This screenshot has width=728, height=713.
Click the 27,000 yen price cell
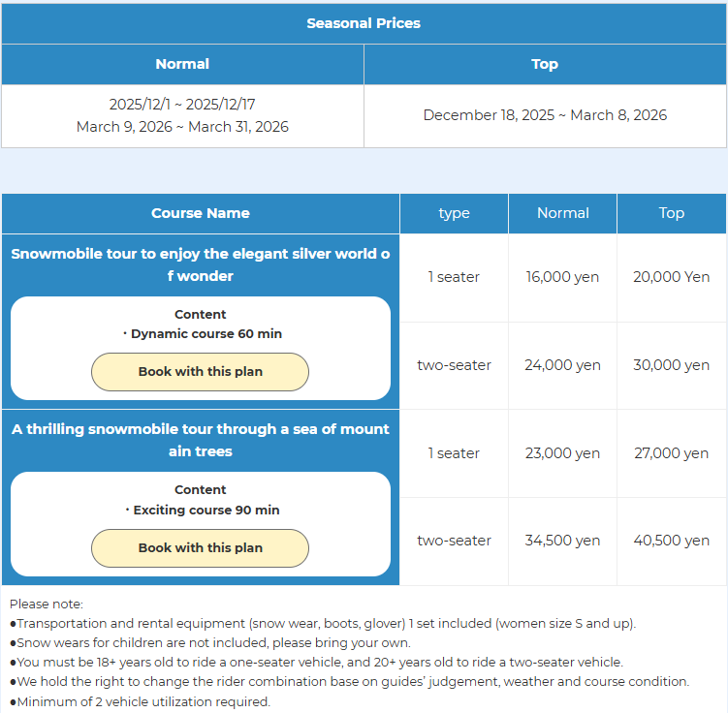pyautogui.click(x=672, y=453)
